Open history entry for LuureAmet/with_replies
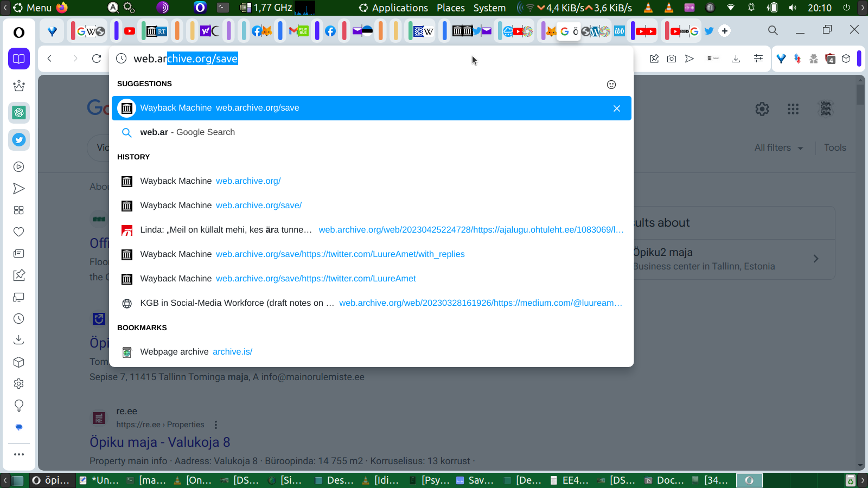This screenshot has width=868, height=488. coord(372,254)
